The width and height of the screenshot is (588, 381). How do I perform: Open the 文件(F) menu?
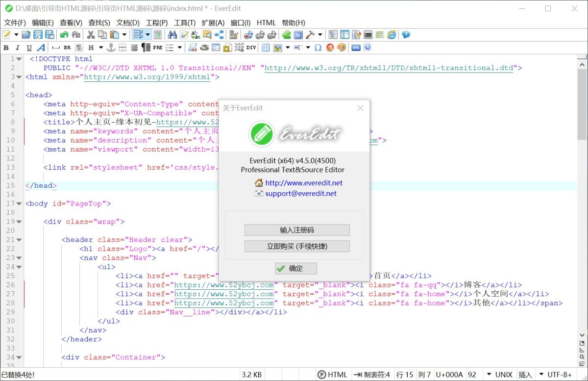pos(15,23)
